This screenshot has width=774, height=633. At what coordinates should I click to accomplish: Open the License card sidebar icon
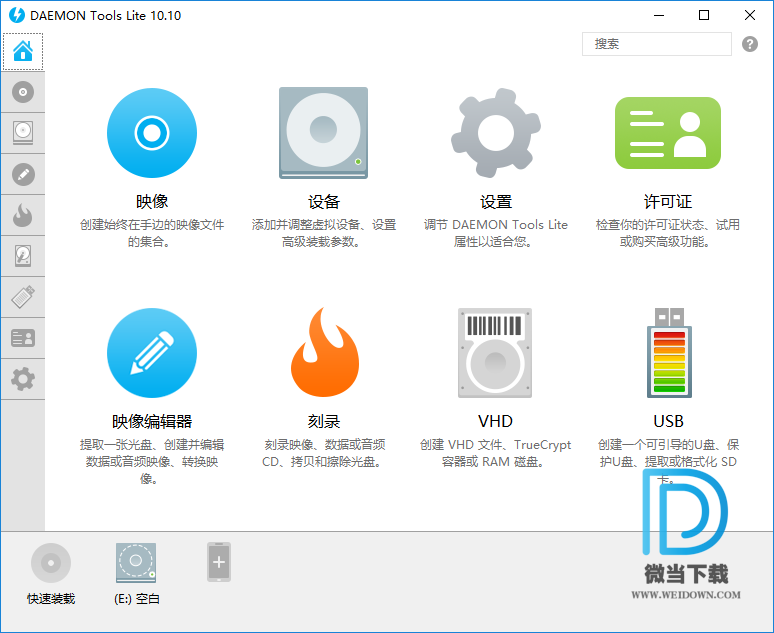pos(23,338)
